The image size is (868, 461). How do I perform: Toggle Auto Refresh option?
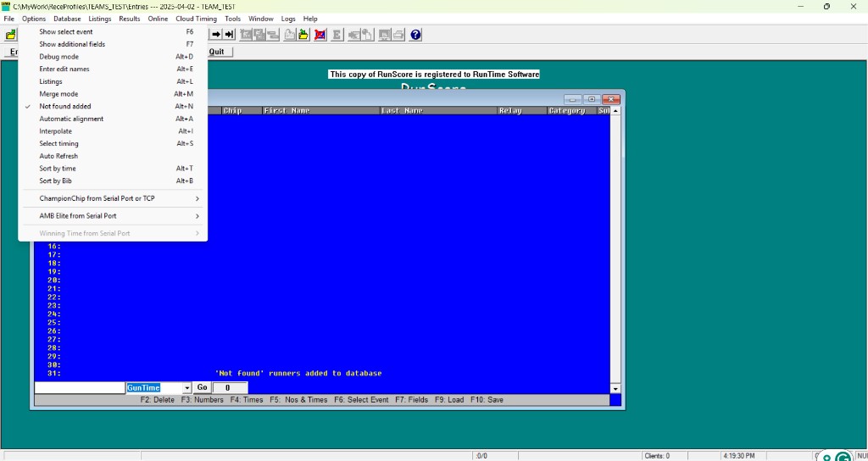[x=113, y=156]
